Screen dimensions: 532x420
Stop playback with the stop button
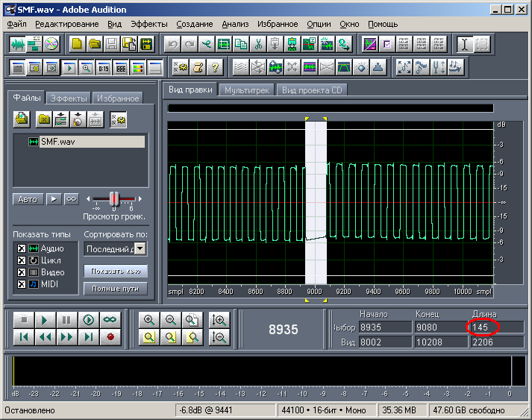[x=24, y=320]
